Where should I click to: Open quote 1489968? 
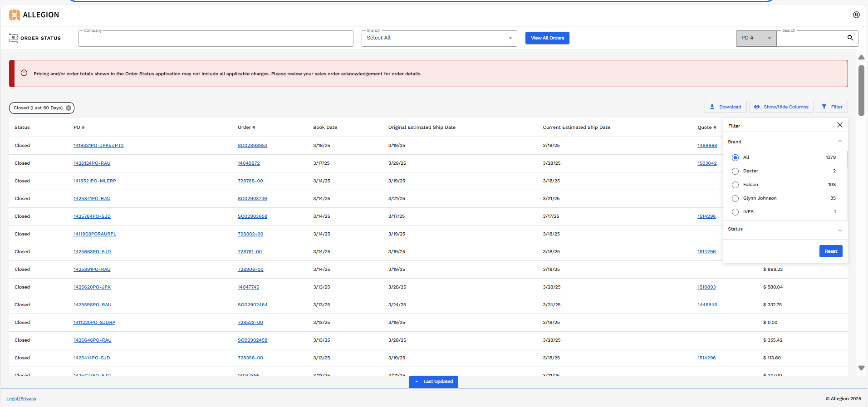707,146
